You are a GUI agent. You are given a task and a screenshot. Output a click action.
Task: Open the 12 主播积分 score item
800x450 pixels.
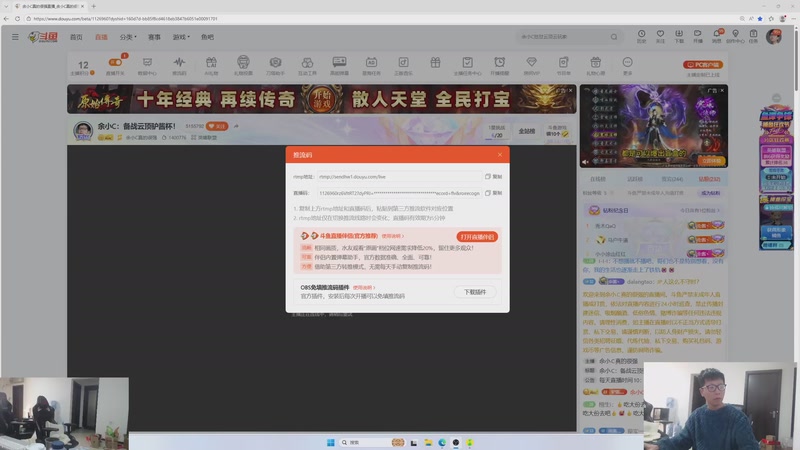click(x=83, y=67)
